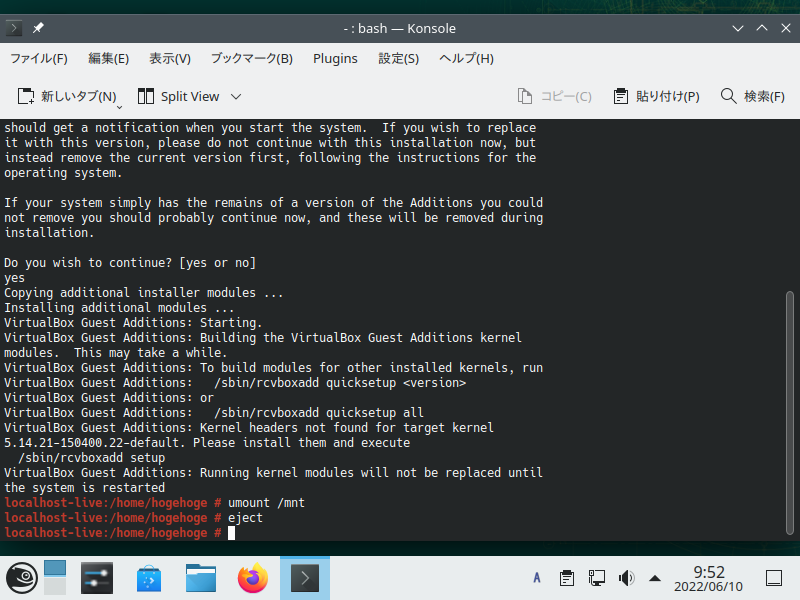Open the Plugins menu
The width and height of the screenshot is (800, 600).
(x=335, y=59)
